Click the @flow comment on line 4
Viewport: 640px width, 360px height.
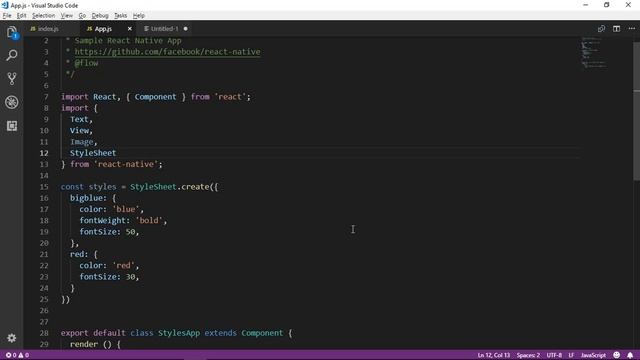(x=86, y=63)
